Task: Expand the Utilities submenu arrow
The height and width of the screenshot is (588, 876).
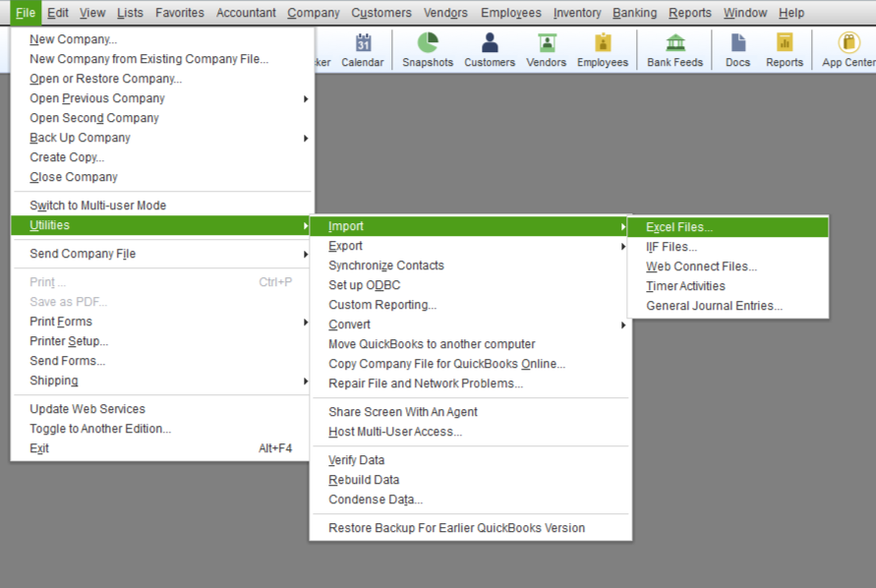Action: (306, 226)
